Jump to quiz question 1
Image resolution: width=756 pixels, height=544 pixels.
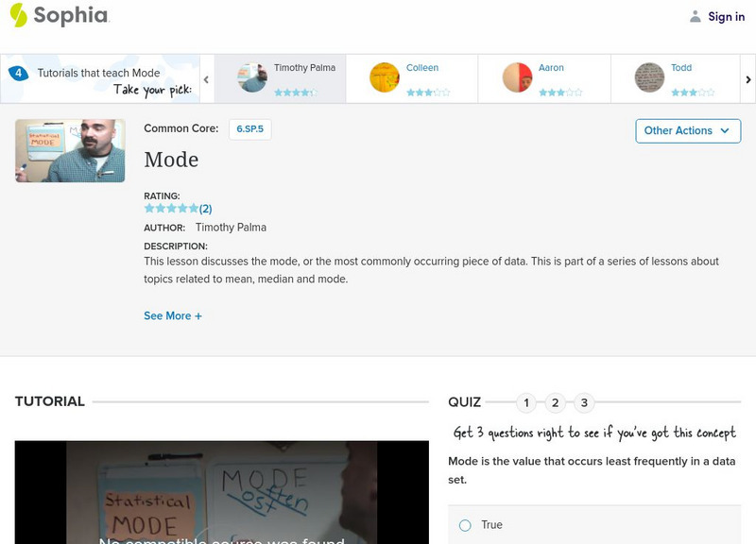coord(526,403)
